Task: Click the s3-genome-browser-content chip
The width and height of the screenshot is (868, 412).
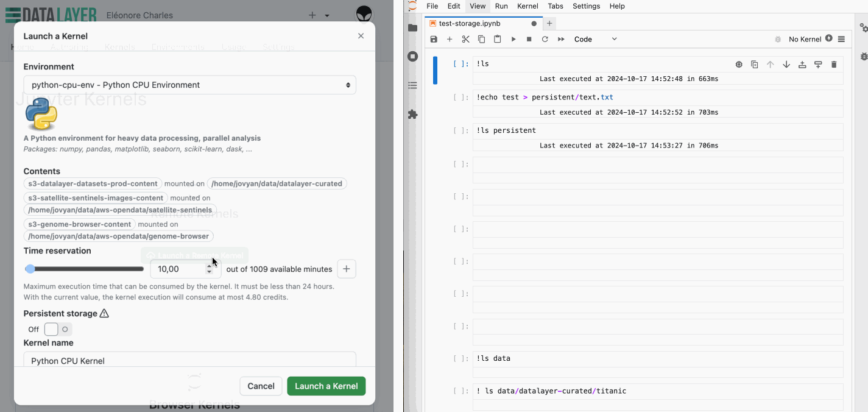Action: [80, 224]
